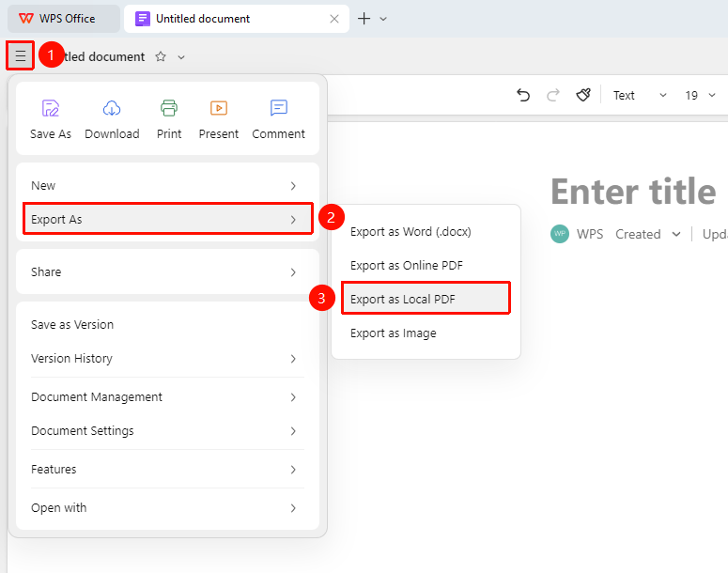Click the Download cloud icon
This screenshot has height=573, width=728.
(x=112, y=108)
